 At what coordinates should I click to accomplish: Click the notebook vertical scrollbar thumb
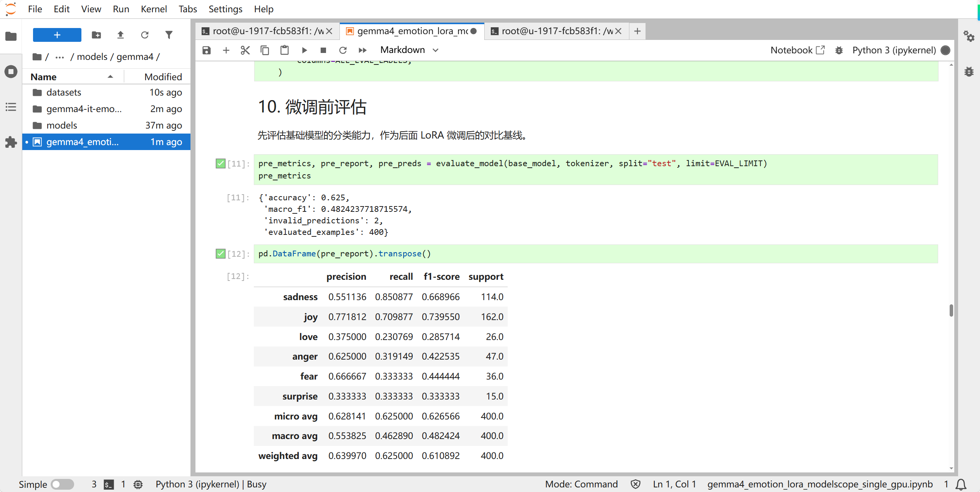[x=951, y=310]
